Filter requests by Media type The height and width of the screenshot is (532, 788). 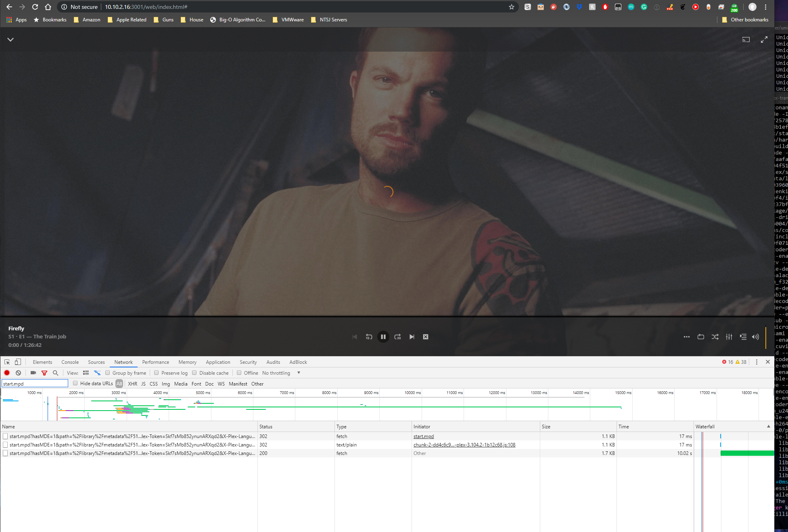(181, 384)
